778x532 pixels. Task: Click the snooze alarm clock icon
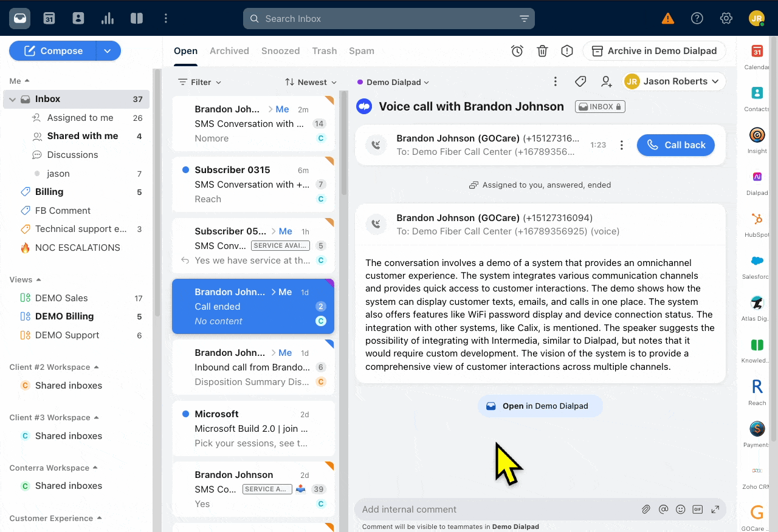(517, 51)
